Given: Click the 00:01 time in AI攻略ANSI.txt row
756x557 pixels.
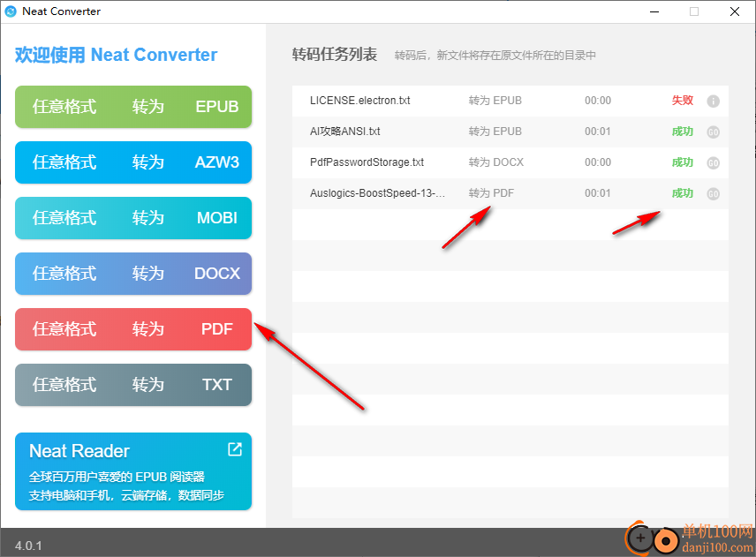Looking at the screenshot, I should (598, 131).
